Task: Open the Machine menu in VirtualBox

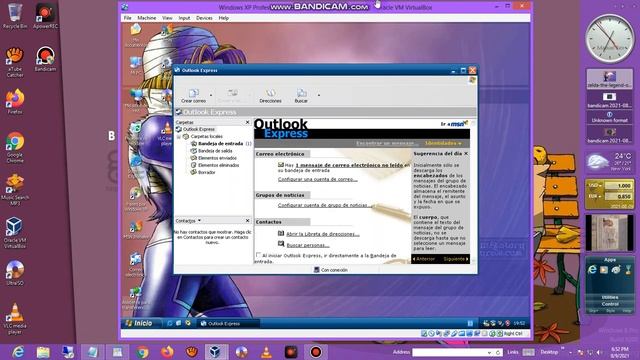Action: 147,18
